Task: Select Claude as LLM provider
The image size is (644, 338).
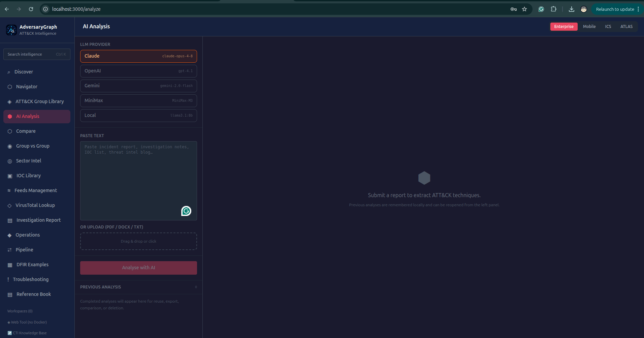Action: (138, 56)
